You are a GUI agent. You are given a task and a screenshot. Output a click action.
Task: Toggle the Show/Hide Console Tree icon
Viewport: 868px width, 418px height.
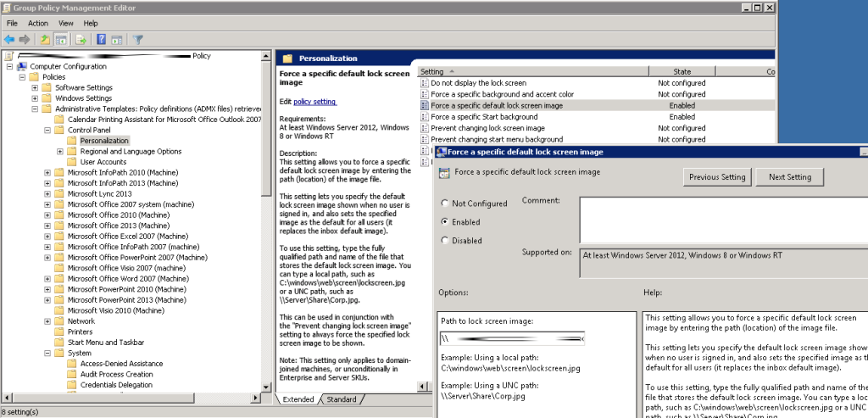tap(61, 39)
